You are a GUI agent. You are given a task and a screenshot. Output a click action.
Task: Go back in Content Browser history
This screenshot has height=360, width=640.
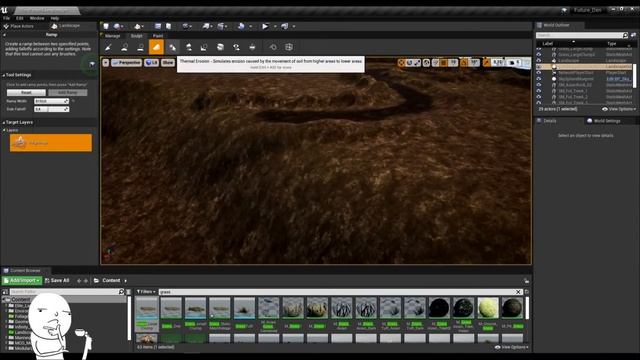pos(79,281)
